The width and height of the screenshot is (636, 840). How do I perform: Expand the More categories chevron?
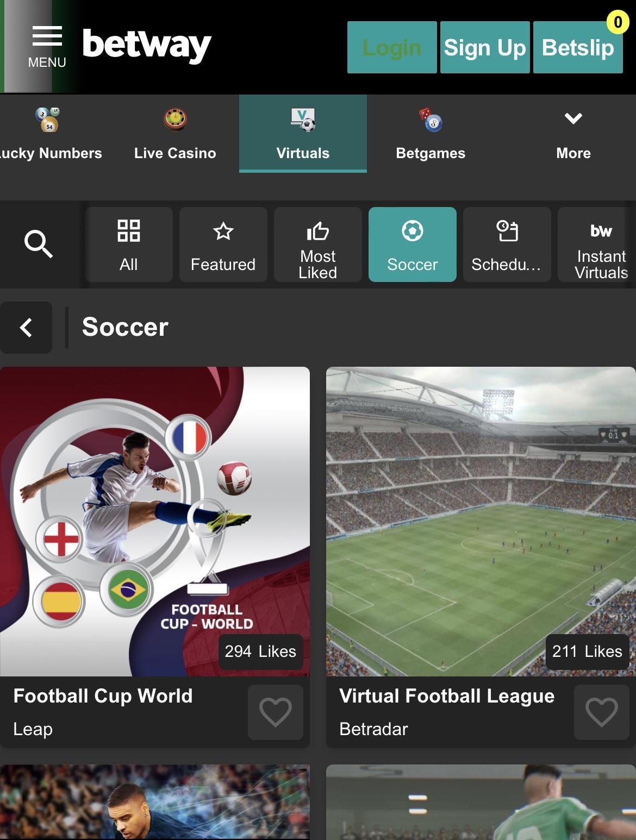tap(573, 134)
